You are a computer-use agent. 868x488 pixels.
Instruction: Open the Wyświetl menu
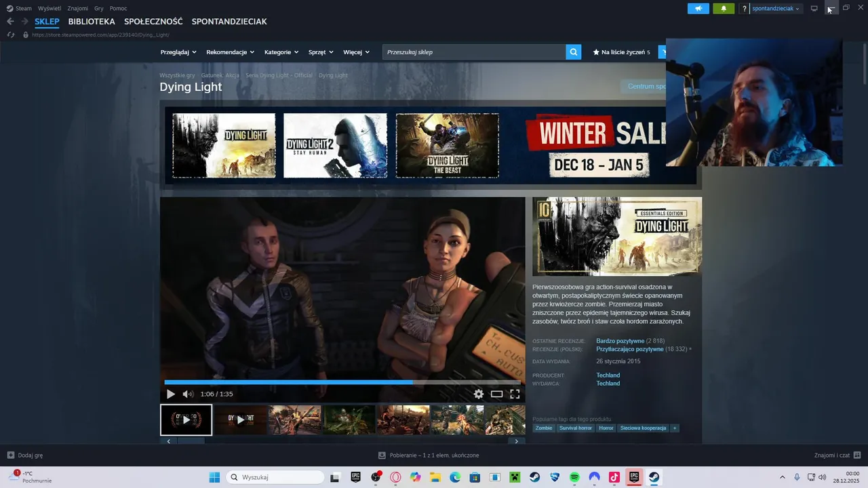click(50, 8)
